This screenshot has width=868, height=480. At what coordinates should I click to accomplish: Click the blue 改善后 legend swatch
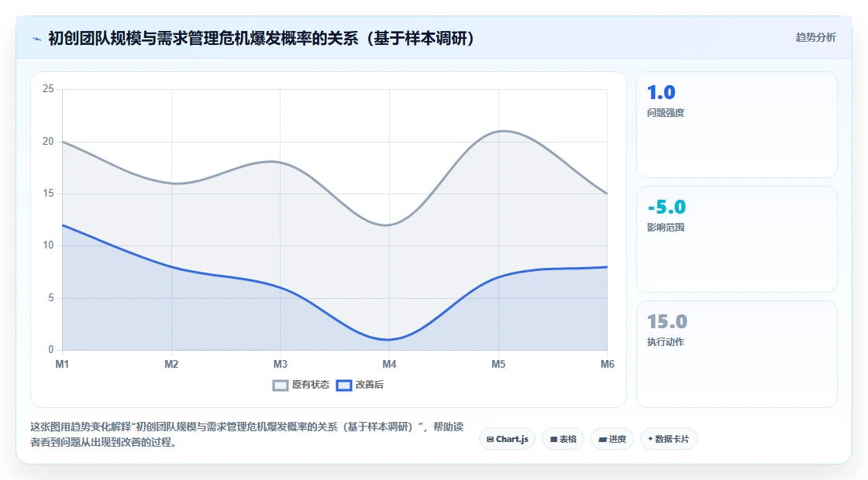[344, 386]
